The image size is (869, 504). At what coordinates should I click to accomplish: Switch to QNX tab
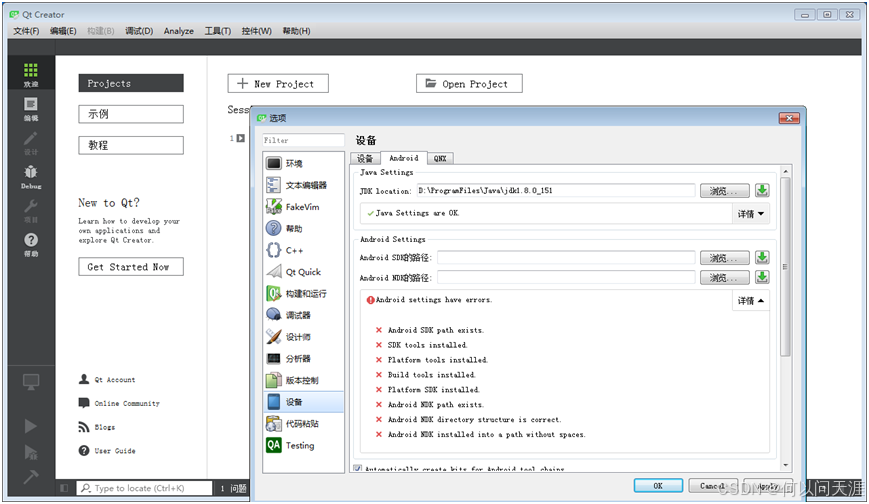tap(440, 159)
